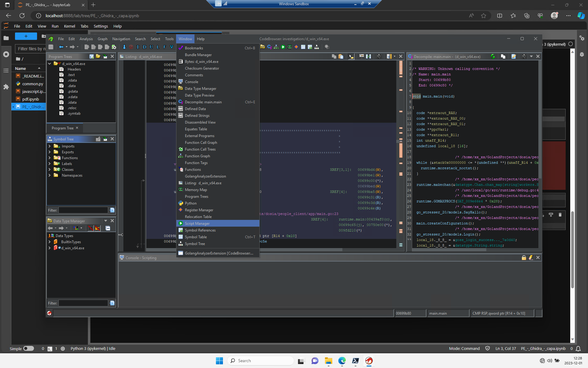Edit the function signature via pencil icon
This screenshot has height=368, width=588.
tap(513, 56)
